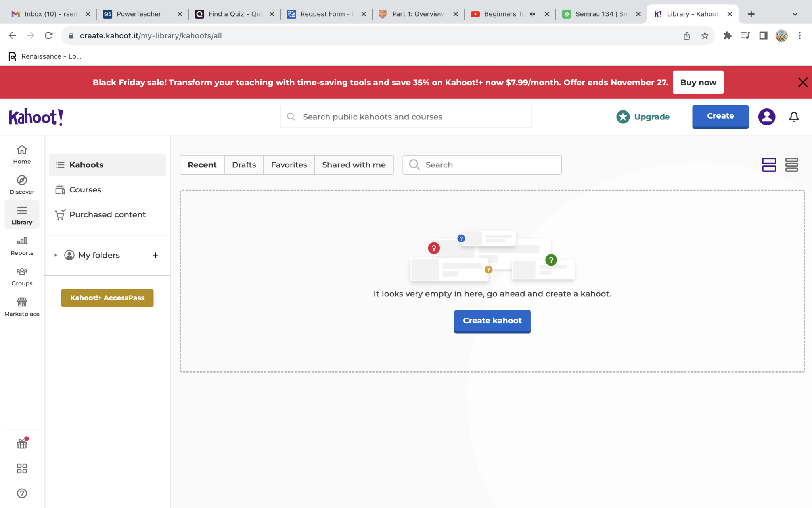Open the Groups people icon
812x508 pixels.
coord(22,272)
